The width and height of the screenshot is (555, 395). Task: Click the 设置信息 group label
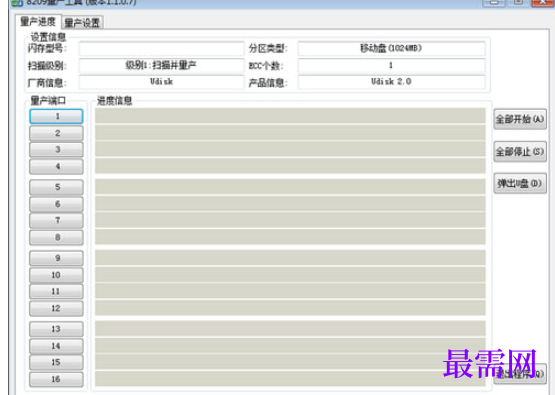48,37
